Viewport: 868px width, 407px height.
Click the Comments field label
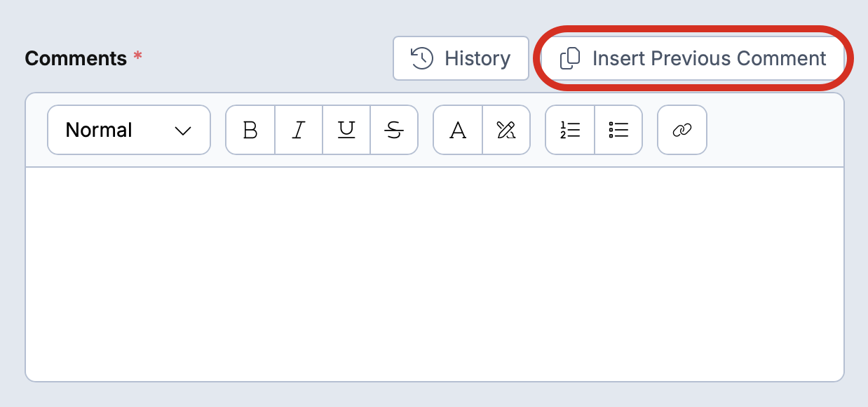point(76,58)
